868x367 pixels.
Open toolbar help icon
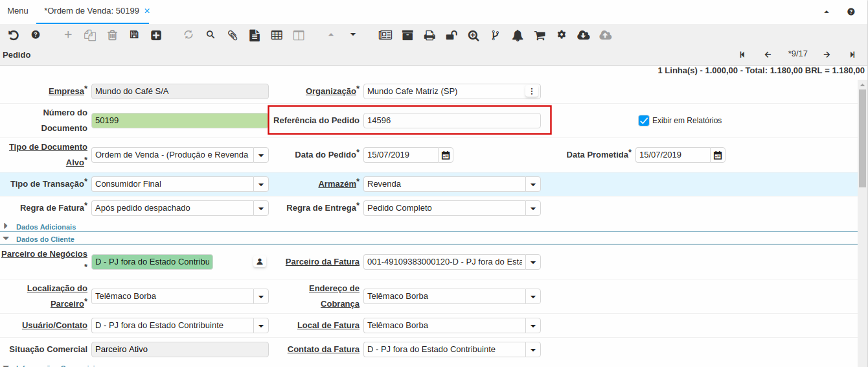click(x=36, y=35)
